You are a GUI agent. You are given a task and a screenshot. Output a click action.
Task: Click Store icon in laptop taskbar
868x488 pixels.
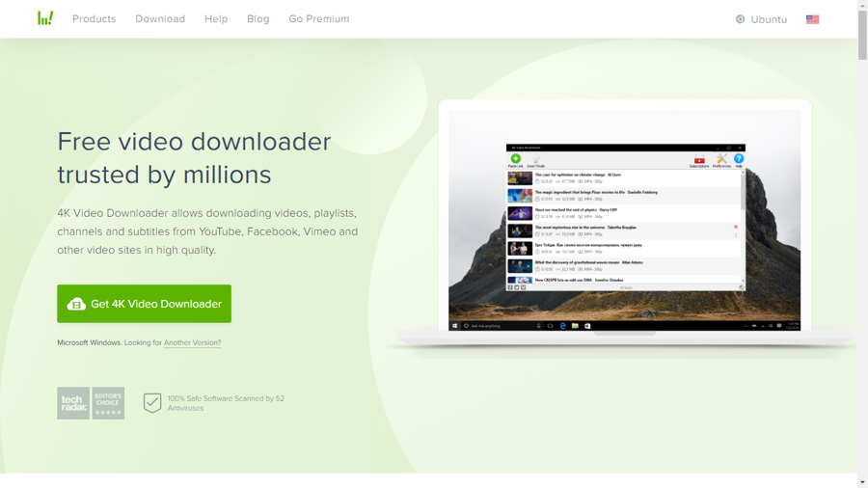pos(587,326)
